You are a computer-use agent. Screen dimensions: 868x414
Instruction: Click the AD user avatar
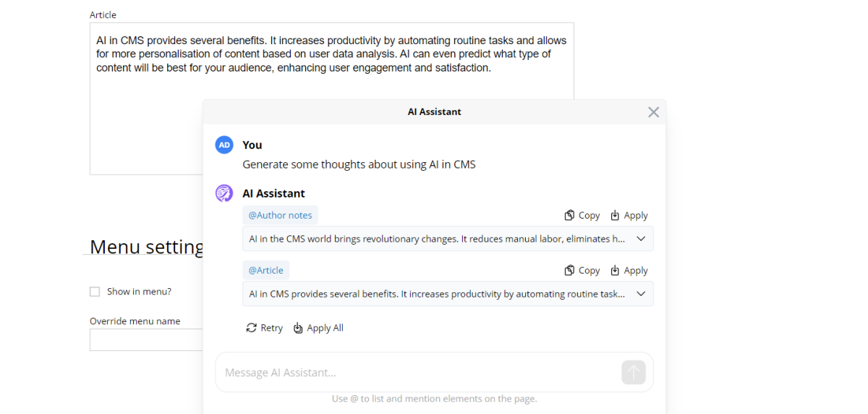[x=224, y=145]
